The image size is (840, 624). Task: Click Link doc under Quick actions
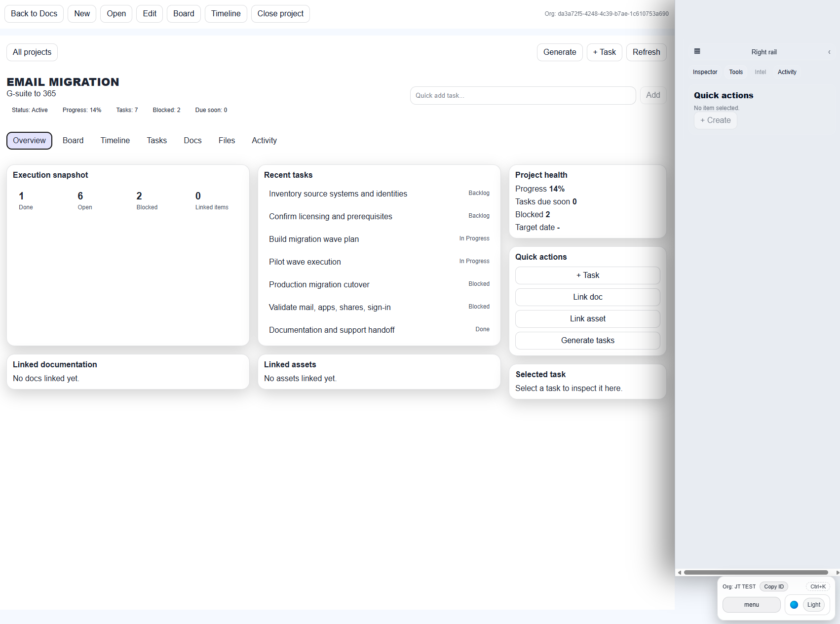click(587, 297)
